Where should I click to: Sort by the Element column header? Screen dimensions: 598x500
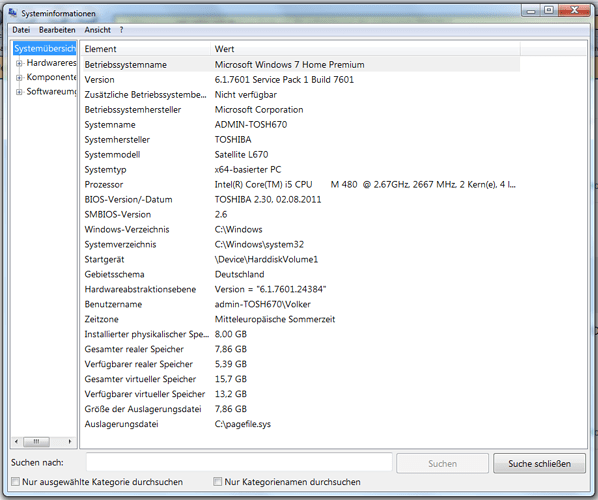[147, 49]
